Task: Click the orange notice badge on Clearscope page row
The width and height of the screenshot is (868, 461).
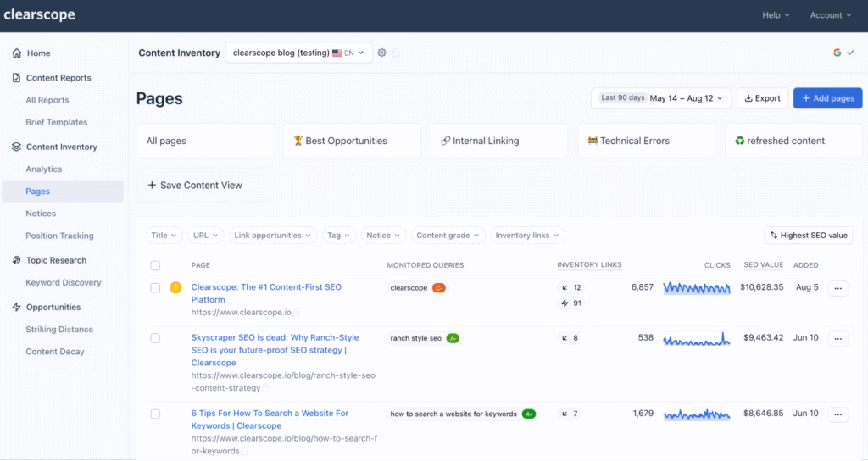Action: [175, 287]
